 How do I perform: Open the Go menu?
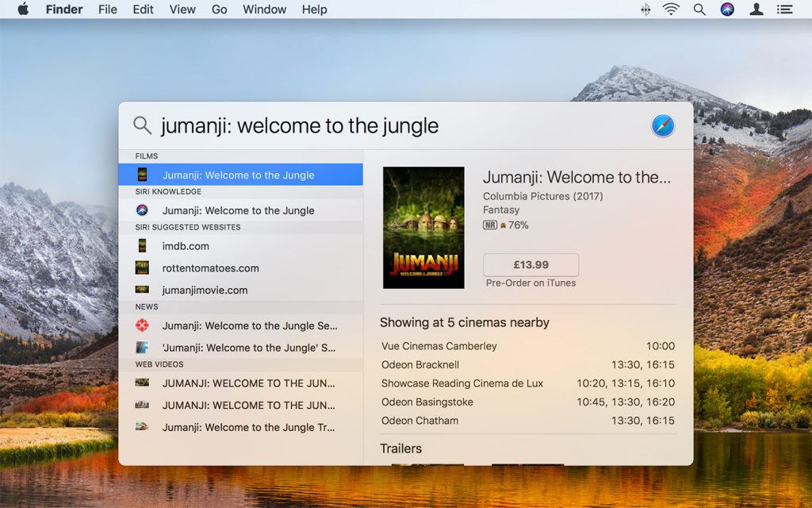click(219, 10)
